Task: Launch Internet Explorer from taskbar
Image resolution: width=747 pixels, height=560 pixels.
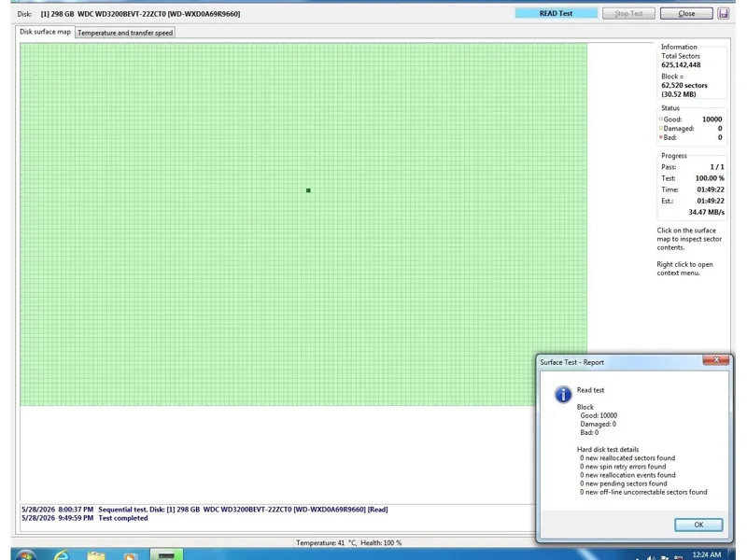Action: tap(62, 555)
